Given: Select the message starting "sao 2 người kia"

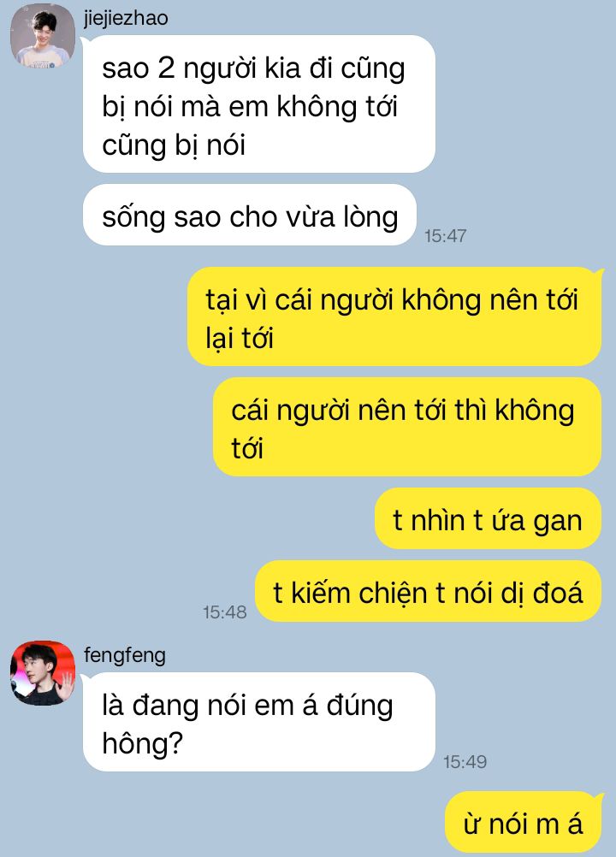Looking at the screenshot, I should pyautogui.click(x=258, y=103).
